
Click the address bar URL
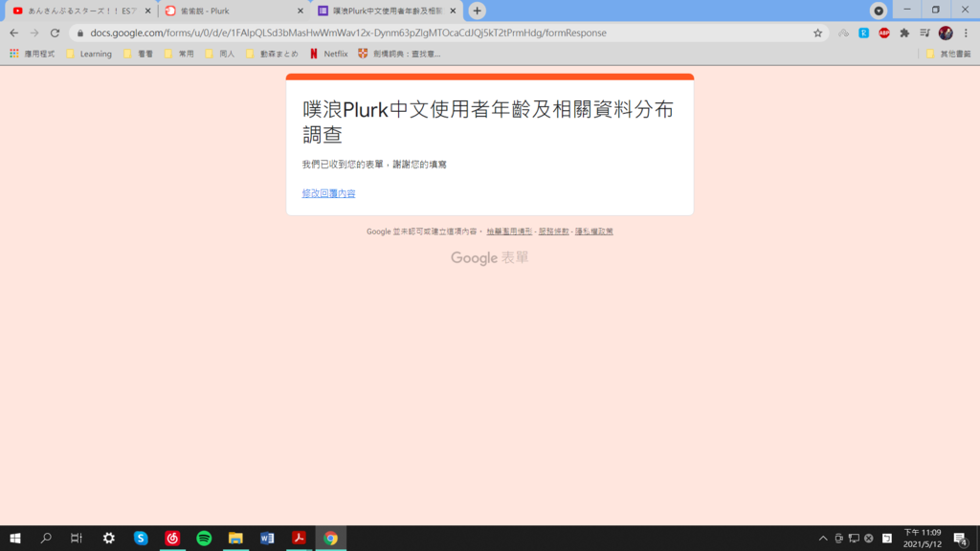coord(348,33)
